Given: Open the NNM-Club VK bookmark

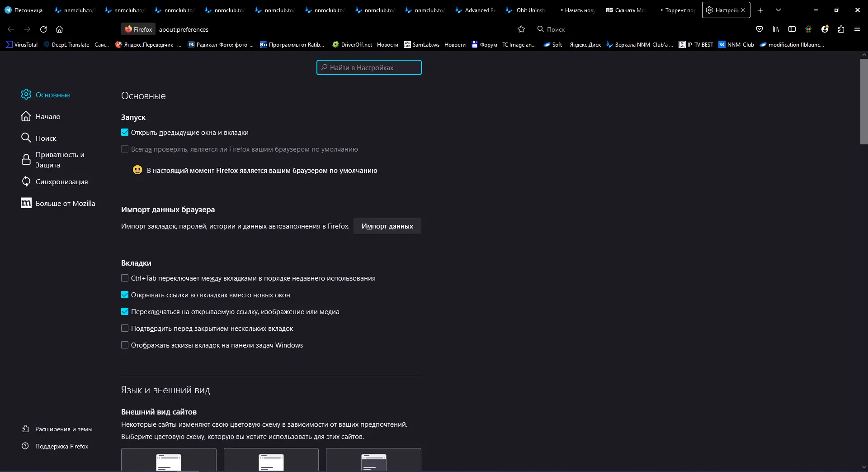Looking at the screenshot, I should (x=736, y=45).
